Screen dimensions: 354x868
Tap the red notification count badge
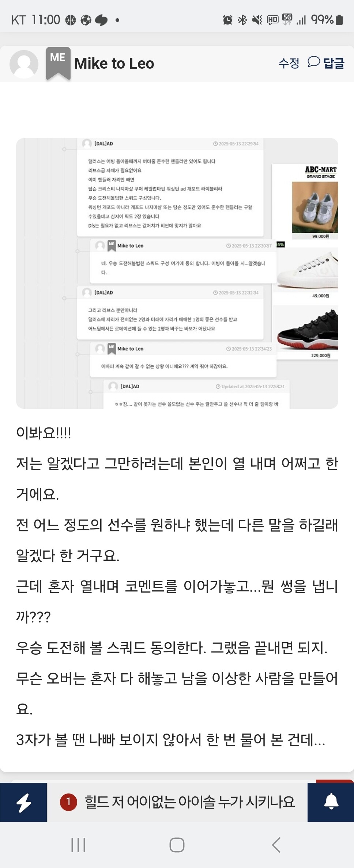point(68,802)
